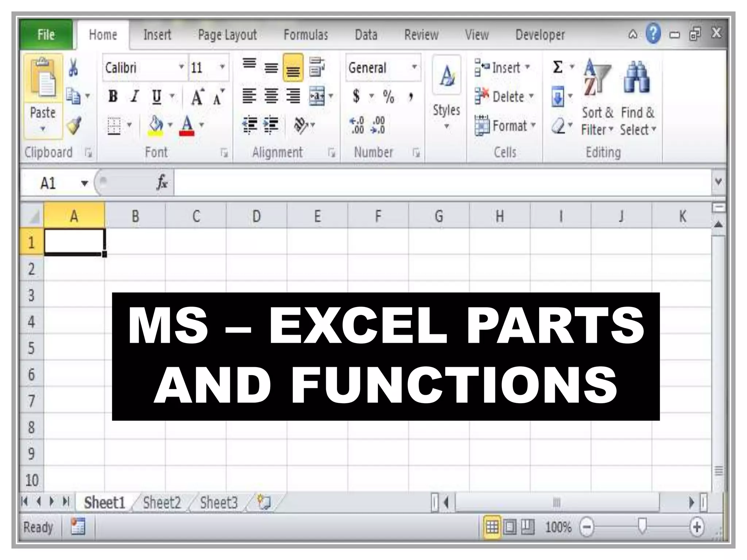Open Sort & Filter menu
The image size is (747, 560).
pos(597,98)
